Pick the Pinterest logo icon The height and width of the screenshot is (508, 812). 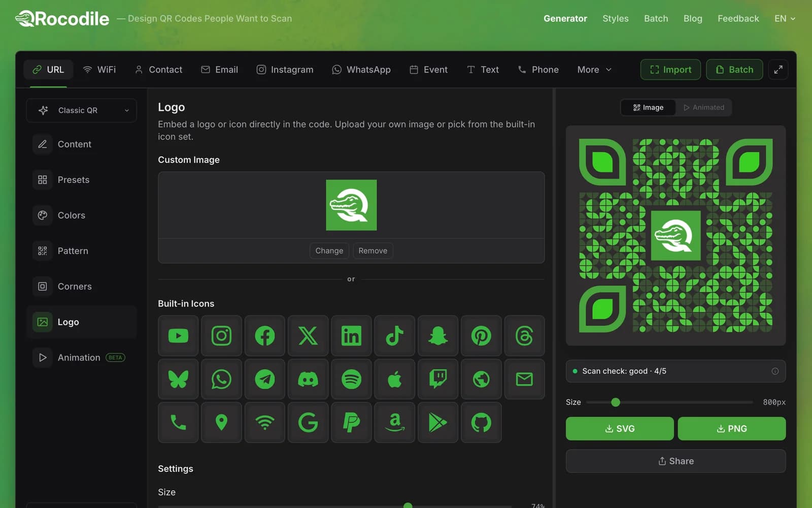point(481,336)
